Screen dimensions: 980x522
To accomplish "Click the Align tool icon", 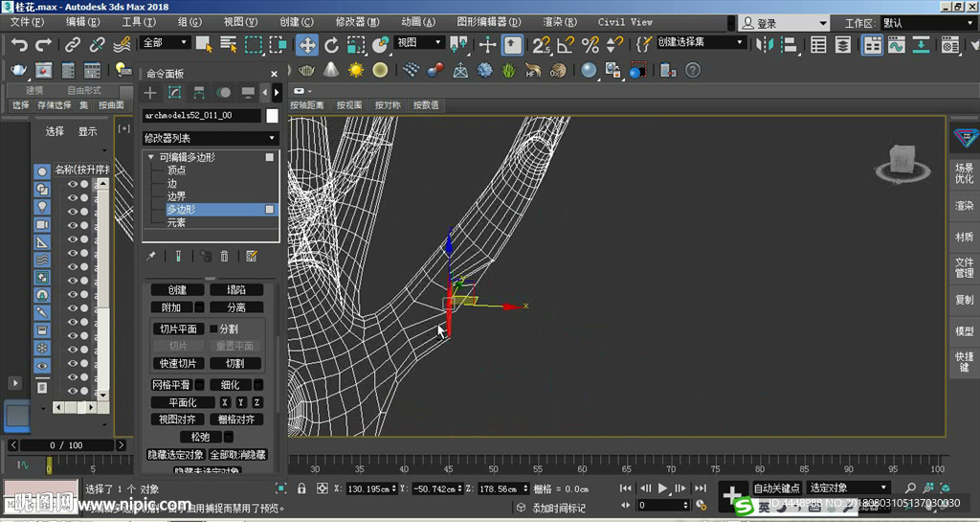I will pos(790,44).
